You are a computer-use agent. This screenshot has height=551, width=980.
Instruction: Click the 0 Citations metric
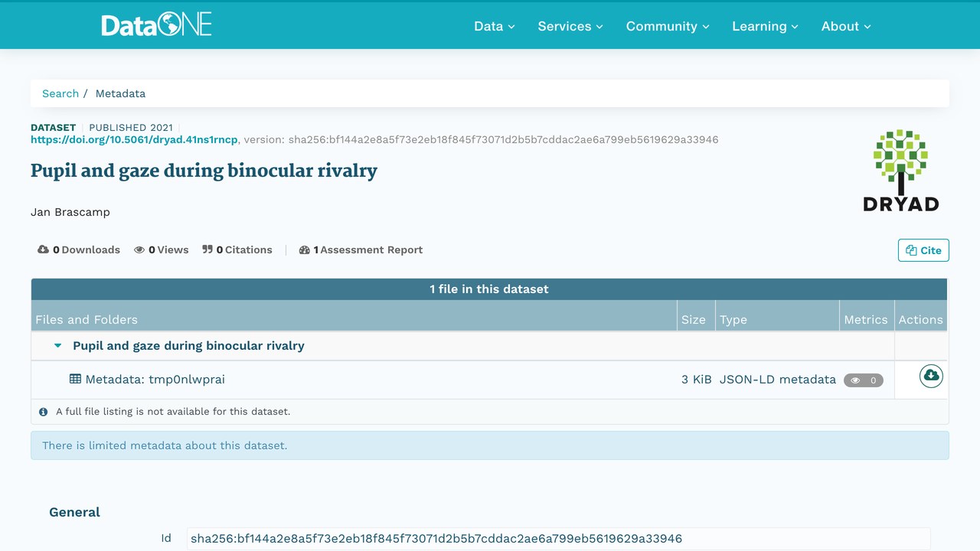coord(237,249)
